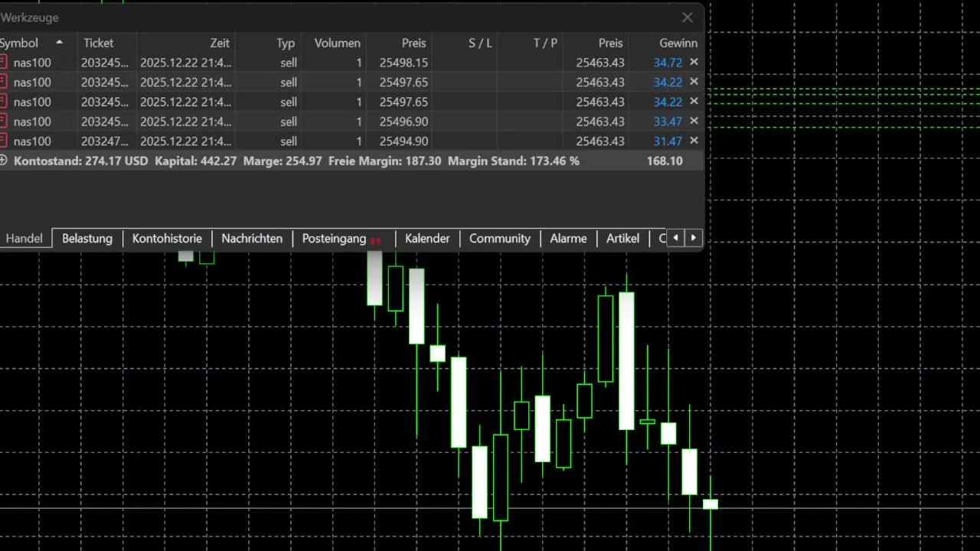
Task: Open the Artikel tab
Action: tap(622, 238)
